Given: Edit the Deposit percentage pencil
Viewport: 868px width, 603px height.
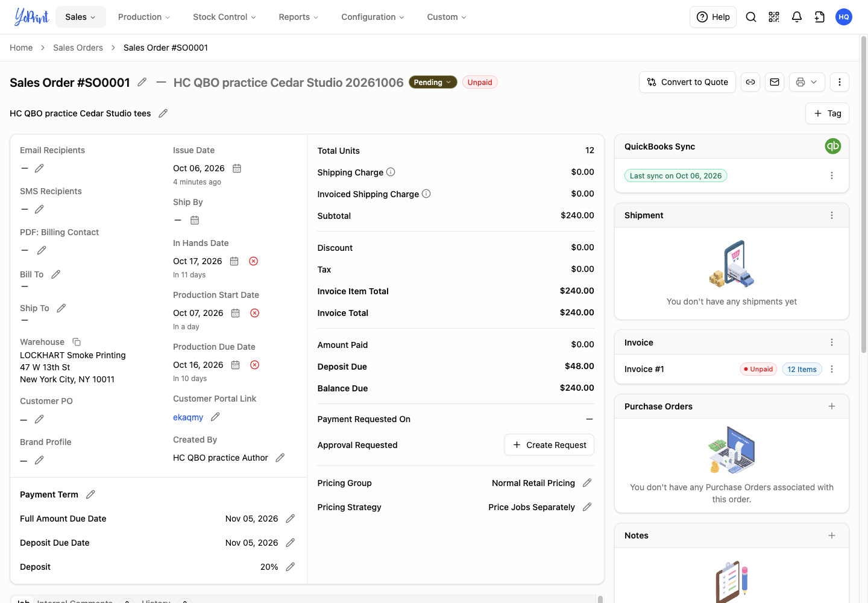Looking at the screenshot, I should 290,567.
